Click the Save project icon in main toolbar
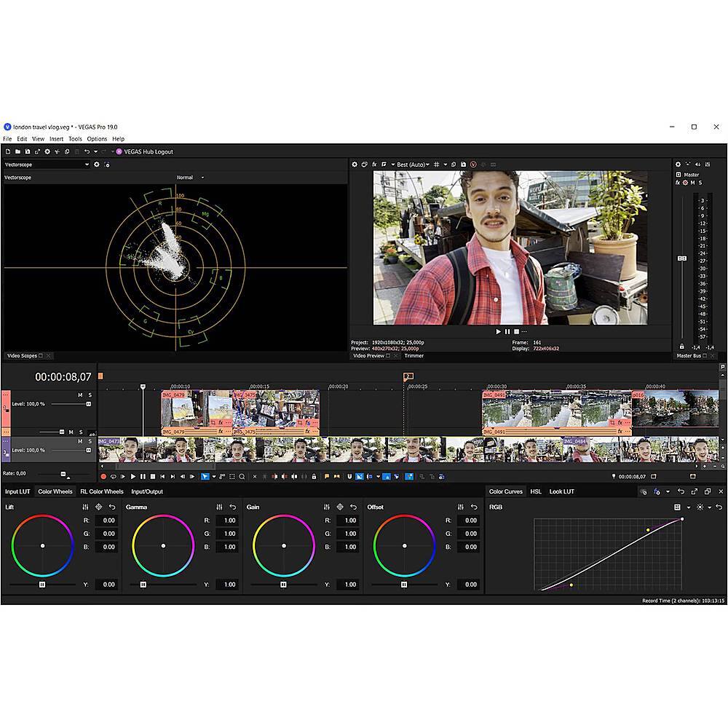This screenshot has height=728, width=728. [28, 151]
